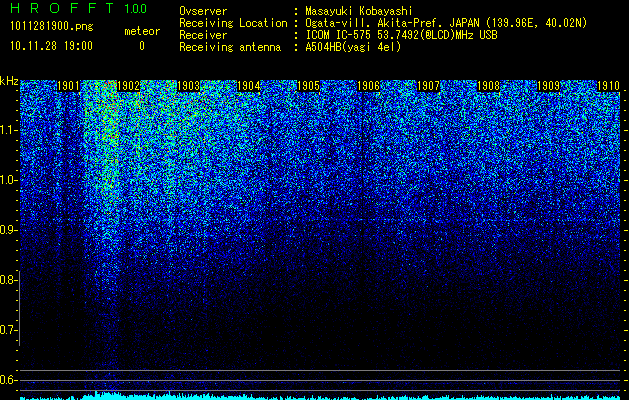This screenshot has width=629, height=400.
Task: Click the meteor count value 0
Action: click(x=142, y=46)
